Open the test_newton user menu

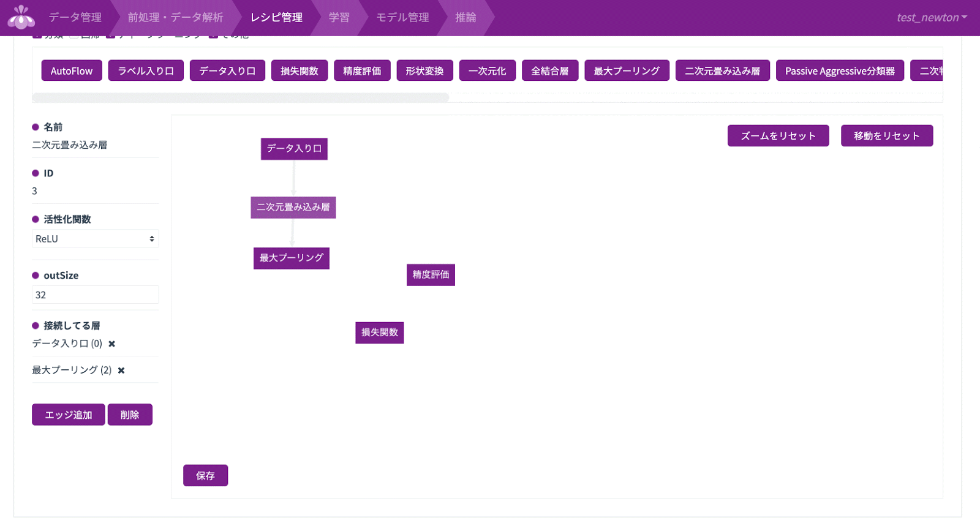click(x=931, y=18)
